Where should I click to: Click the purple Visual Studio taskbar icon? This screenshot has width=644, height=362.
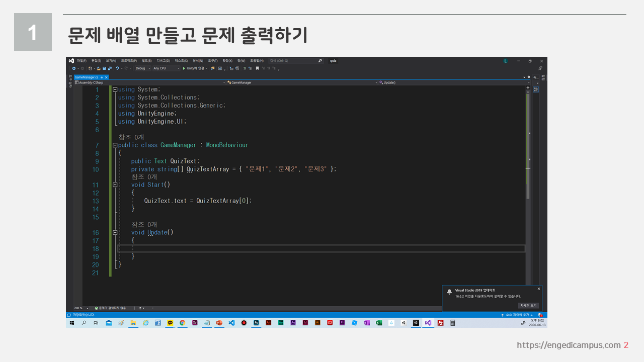click(x=428, y=323)
